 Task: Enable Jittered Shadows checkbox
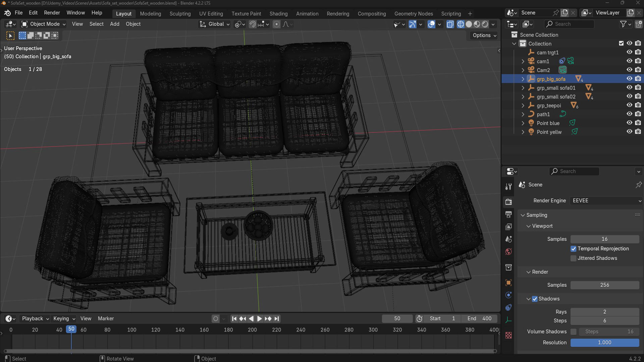coord(574,258)
